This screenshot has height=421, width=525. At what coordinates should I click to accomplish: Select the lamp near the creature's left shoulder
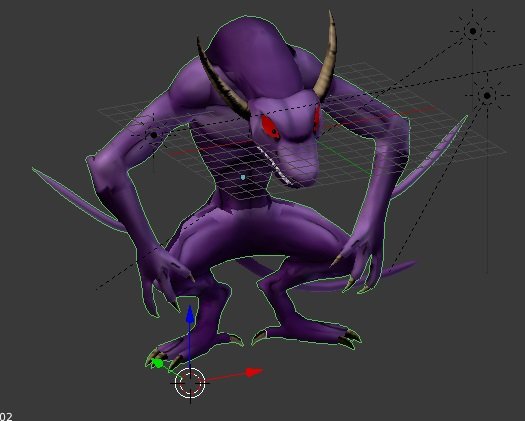[154, 135]
